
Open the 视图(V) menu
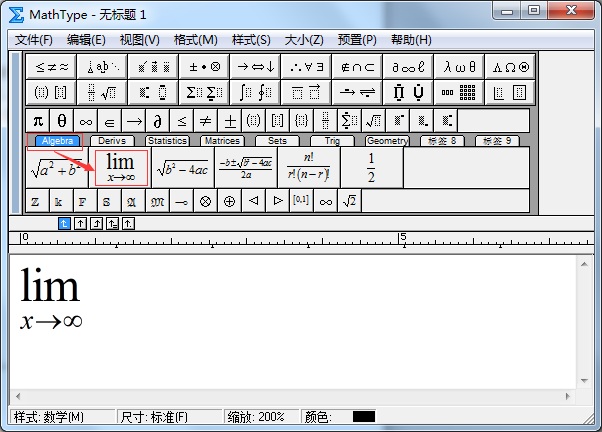point(139,40)
